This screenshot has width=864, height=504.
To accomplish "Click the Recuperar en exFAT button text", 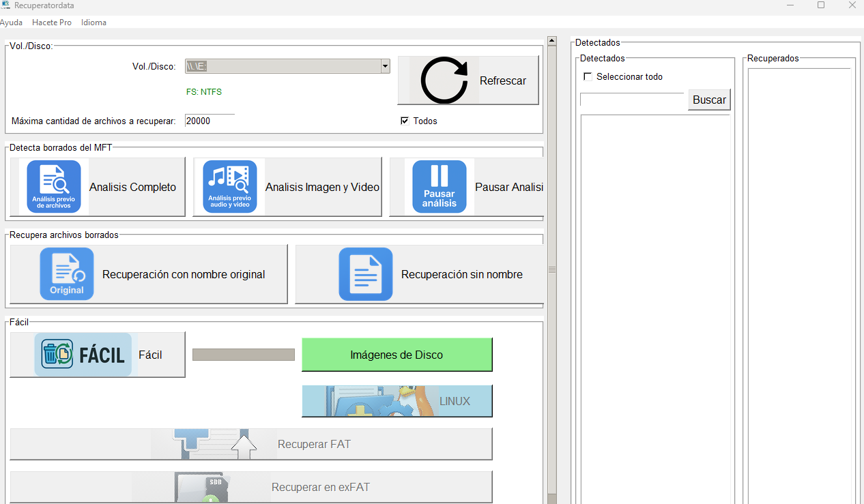I will point(321,487).
